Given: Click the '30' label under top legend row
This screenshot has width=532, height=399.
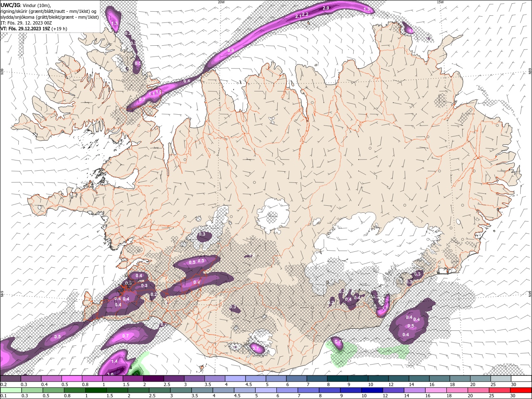Looking at the screenshot, I should pos(514,384).
